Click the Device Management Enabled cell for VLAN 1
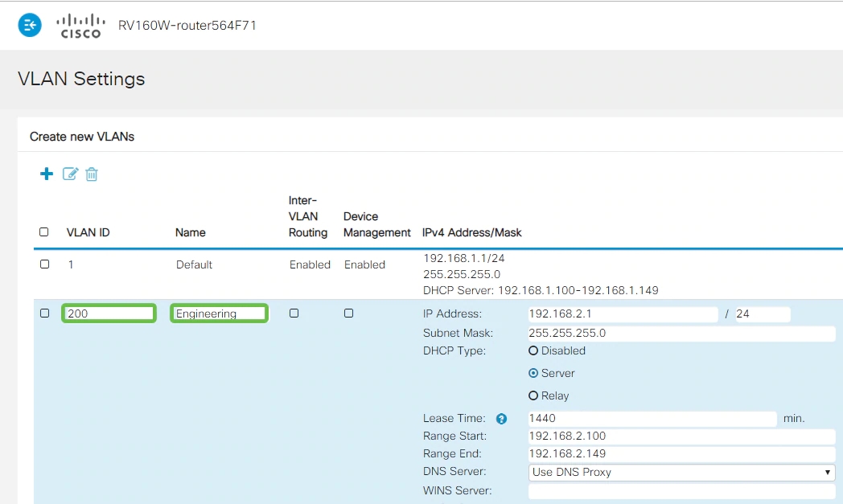The width and height of the screenshot is (843, 504). [364, 265]
